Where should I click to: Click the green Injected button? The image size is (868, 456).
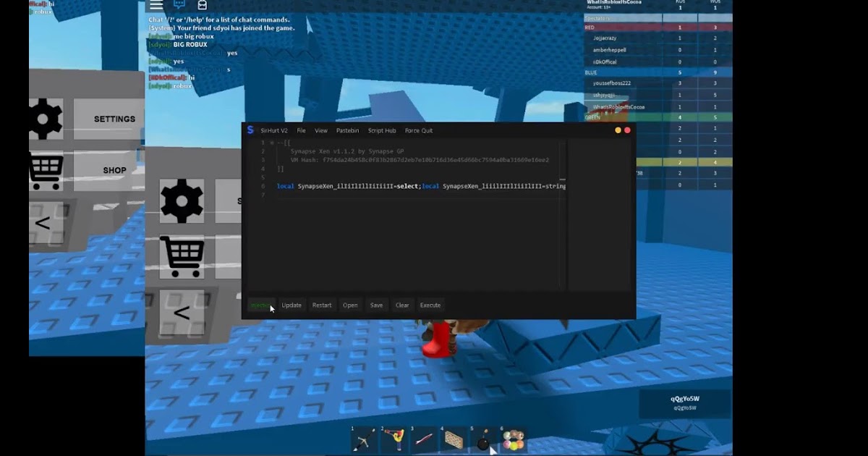tap(260, 305)
